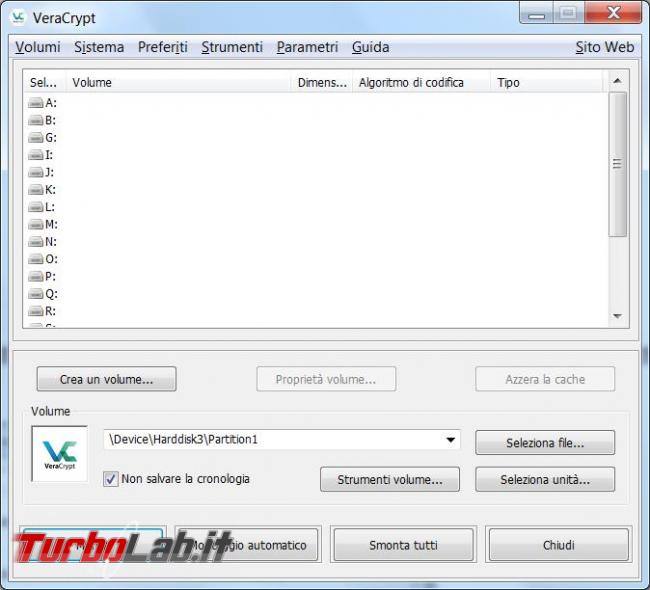The height and width of the screenshot is (590, 650).
Task: Click 'Azzera la cache' button
Action: (x=545, y=379)
